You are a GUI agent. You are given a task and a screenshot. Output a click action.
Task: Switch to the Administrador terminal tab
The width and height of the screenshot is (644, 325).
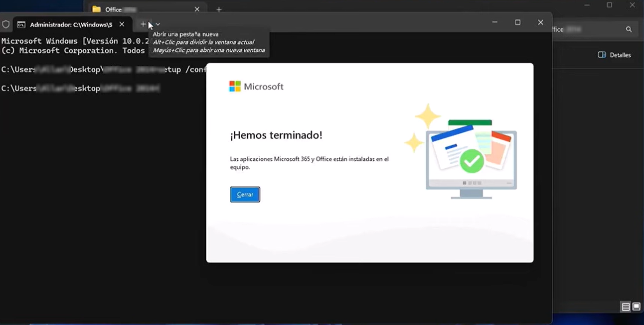70,24
